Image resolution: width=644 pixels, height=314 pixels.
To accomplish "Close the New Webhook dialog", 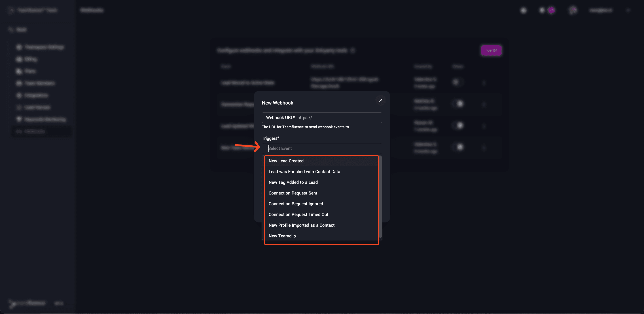I will pos(381,100).
